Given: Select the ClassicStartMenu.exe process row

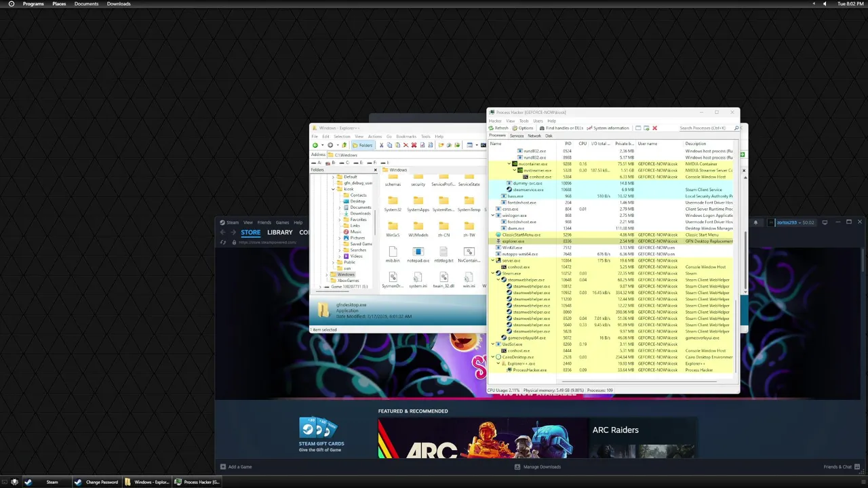Looking at the screenshot, I should [x=611, y=235].
